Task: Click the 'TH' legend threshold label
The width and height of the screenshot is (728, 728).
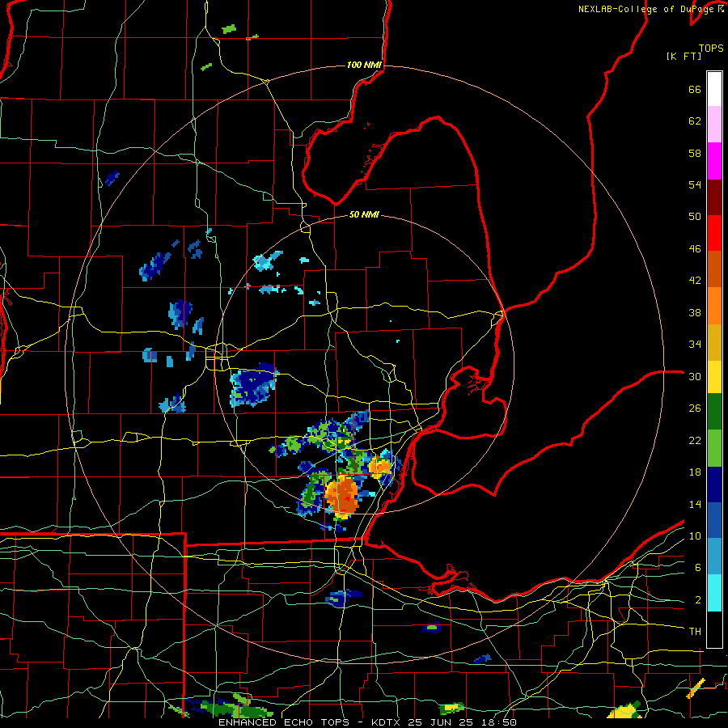Action: tap(695, 632)
